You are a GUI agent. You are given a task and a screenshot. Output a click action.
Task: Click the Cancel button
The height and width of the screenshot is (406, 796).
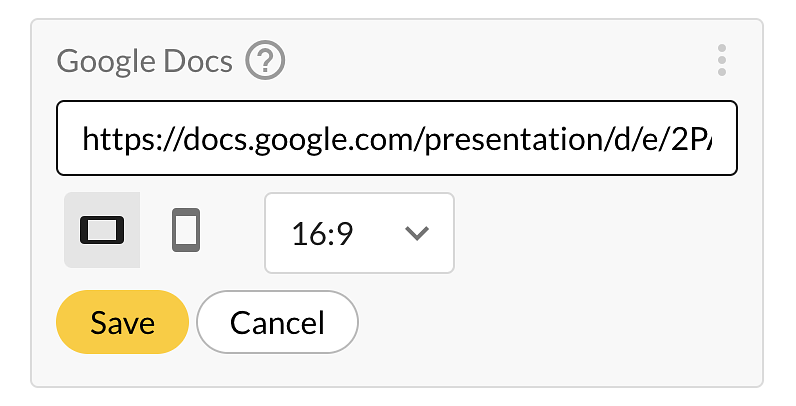tap(277, 322)
